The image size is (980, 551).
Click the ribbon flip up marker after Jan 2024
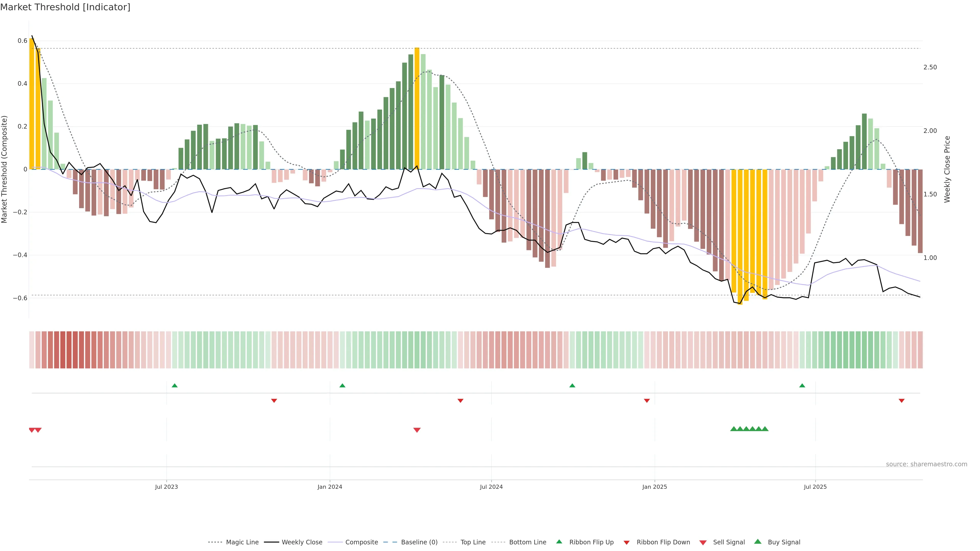(x=342, y=386)
